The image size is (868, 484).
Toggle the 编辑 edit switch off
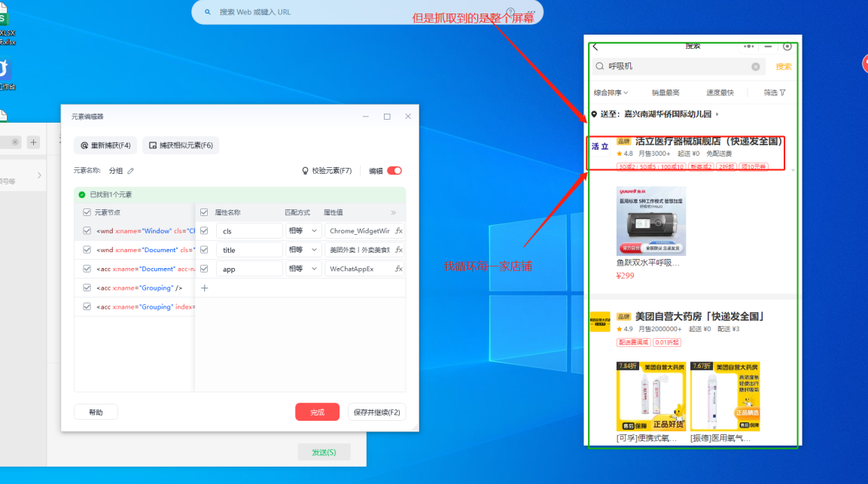coord(394,171)
